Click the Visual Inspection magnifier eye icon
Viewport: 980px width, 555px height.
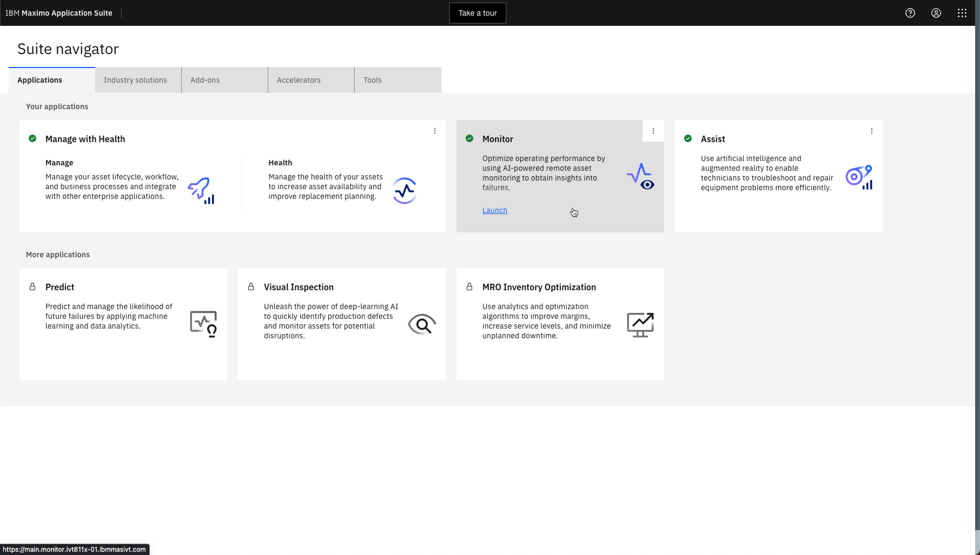point(422,324)
